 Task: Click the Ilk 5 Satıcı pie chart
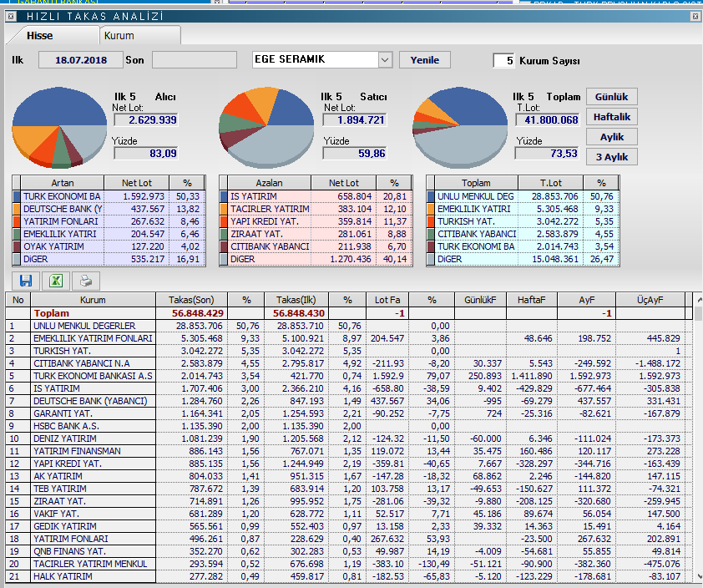[x=266, y=128]
